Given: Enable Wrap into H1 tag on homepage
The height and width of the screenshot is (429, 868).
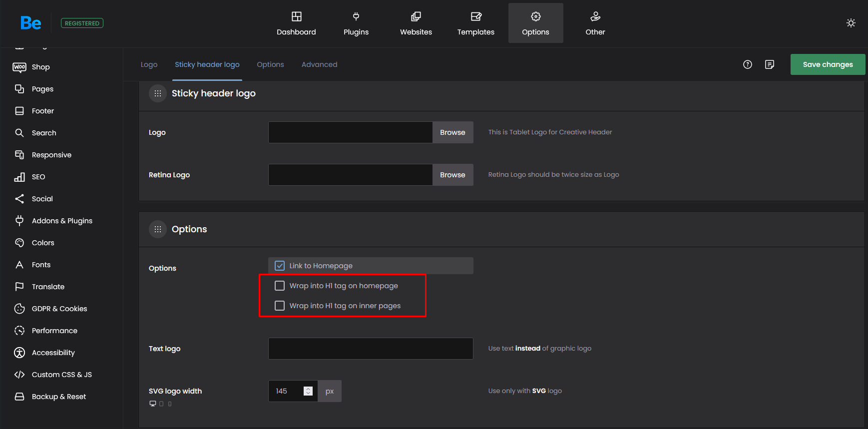Looking at the screenshot, I should click(280, 286).
